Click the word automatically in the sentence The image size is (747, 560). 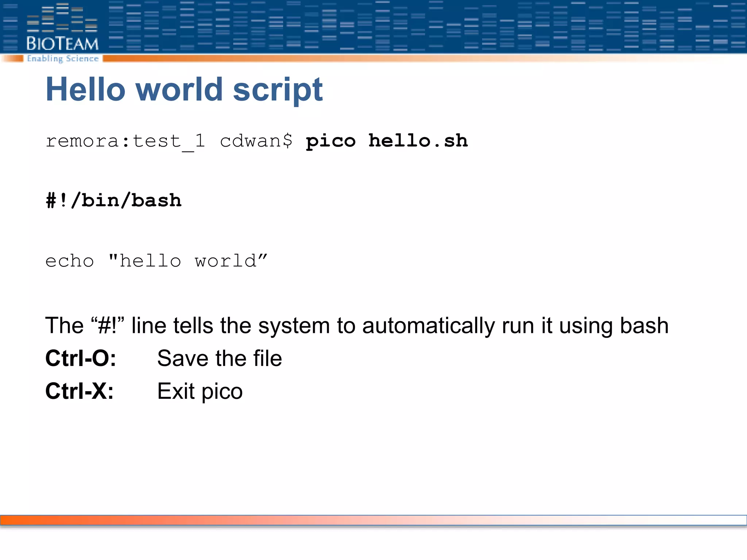pyautogui.click(x=428, y=325)
